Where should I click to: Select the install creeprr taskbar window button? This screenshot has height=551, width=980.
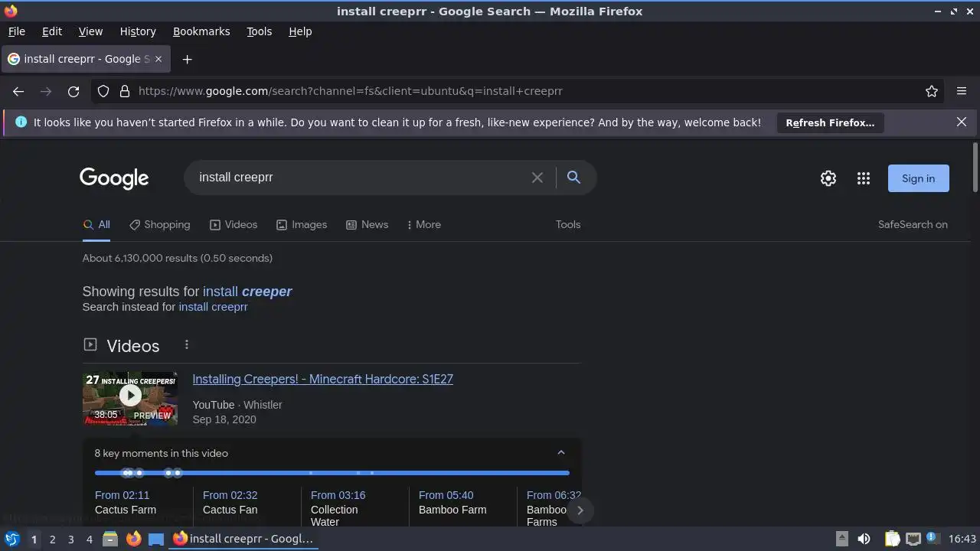click(243, 539)
